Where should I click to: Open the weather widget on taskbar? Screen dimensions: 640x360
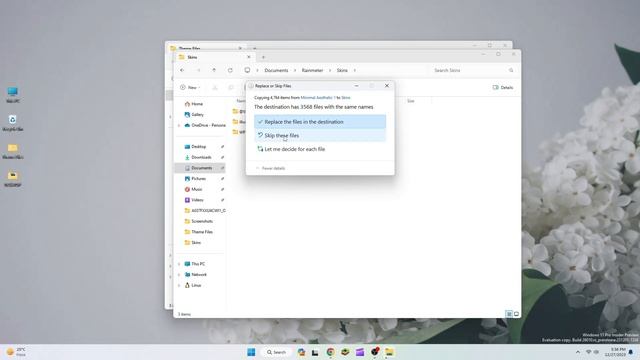tap(16, 352)
